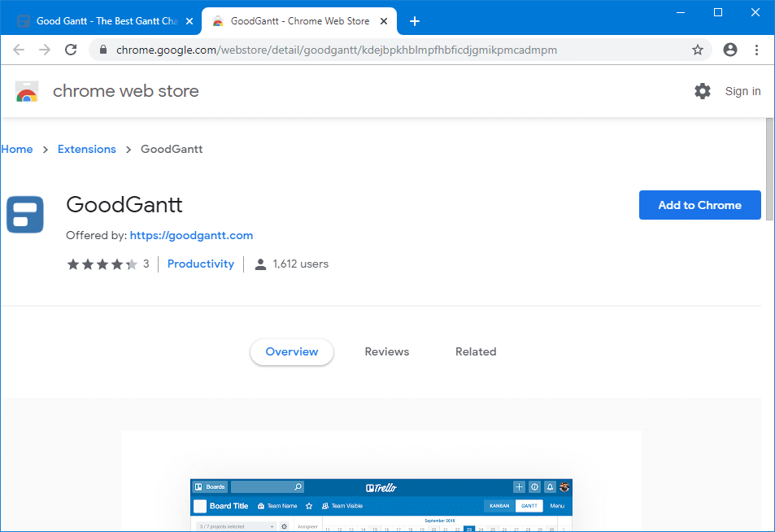775x532 pixels.
Task: Open the Chrome three-dot menu
Action: tap(756, 50)
